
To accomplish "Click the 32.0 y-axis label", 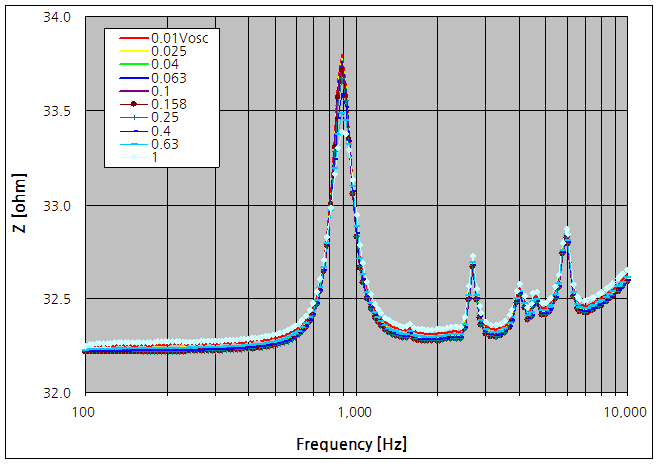I will click(57, 393).
